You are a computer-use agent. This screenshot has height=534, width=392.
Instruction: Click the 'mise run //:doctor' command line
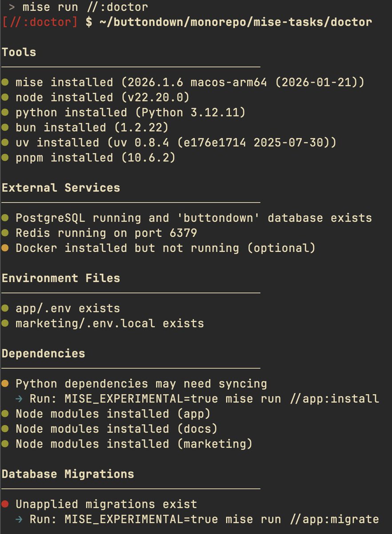tap(85, 7)
